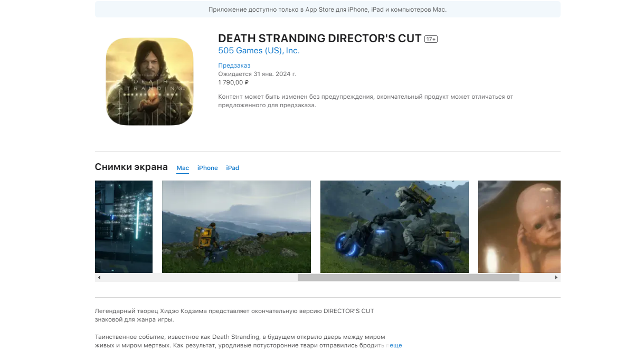
Task: Expand the description with the "еще" link
Action: [x=396, y=345]
